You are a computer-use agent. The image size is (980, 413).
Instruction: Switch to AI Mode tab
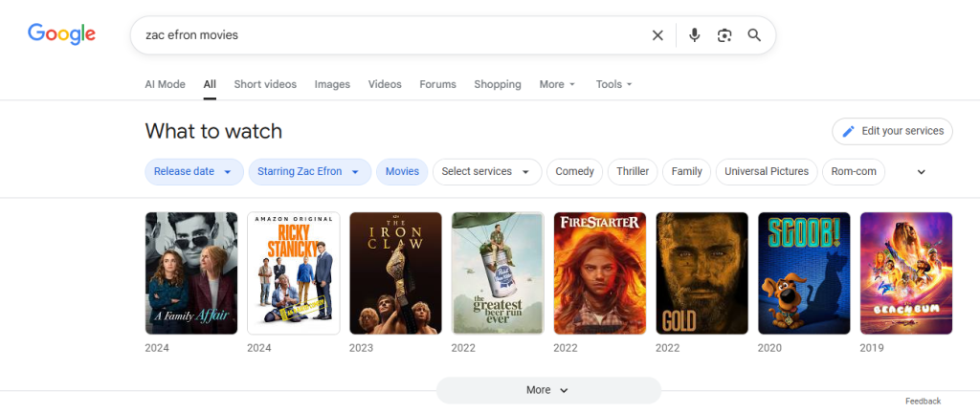point(165,84)
